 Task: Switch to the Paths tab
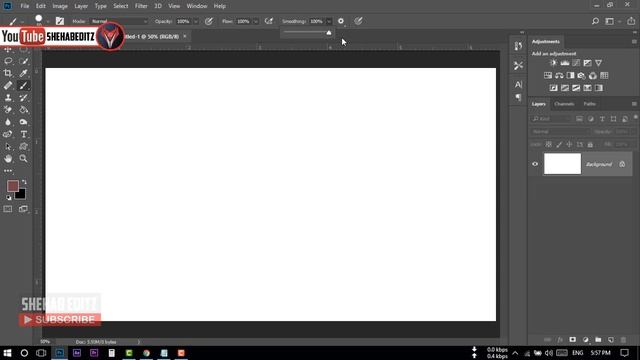589,104
